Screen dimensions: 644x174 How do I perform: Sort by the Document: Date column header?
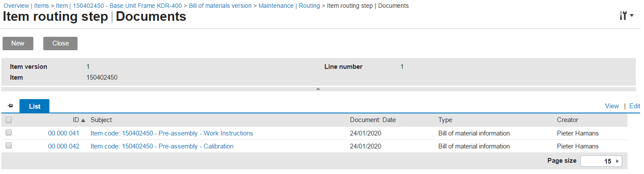(x=373, y=120)
